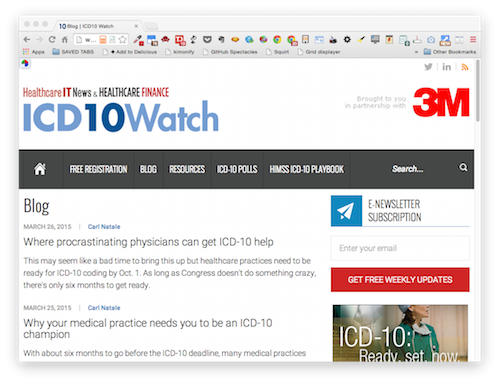Open the camera screenshot extension icon
The height and width of the screenshot is (384, 500).
coord(431,40)
